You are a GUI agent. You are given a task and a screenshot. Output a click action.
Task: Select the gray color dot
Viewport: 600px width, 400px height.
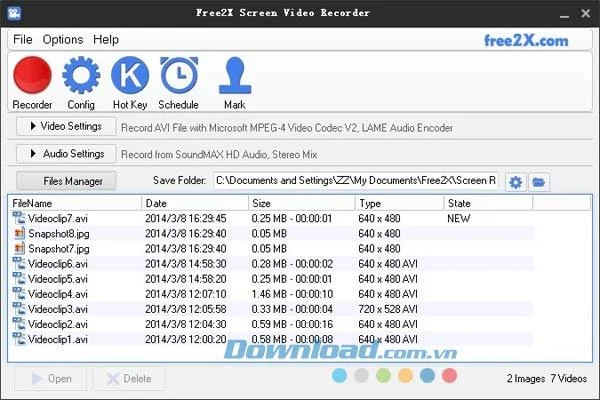[x=361, y=376]
